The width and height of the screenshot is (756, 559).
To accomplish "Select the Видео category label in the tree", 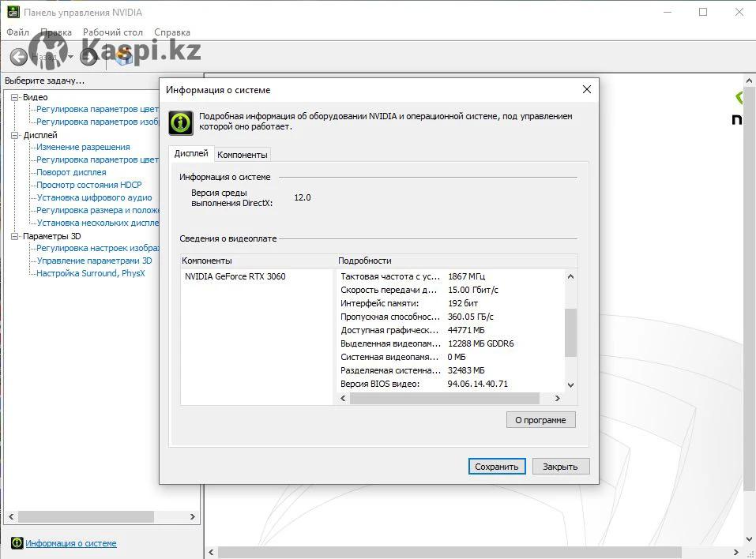I will pyautogui.click(x=36, y=97).
